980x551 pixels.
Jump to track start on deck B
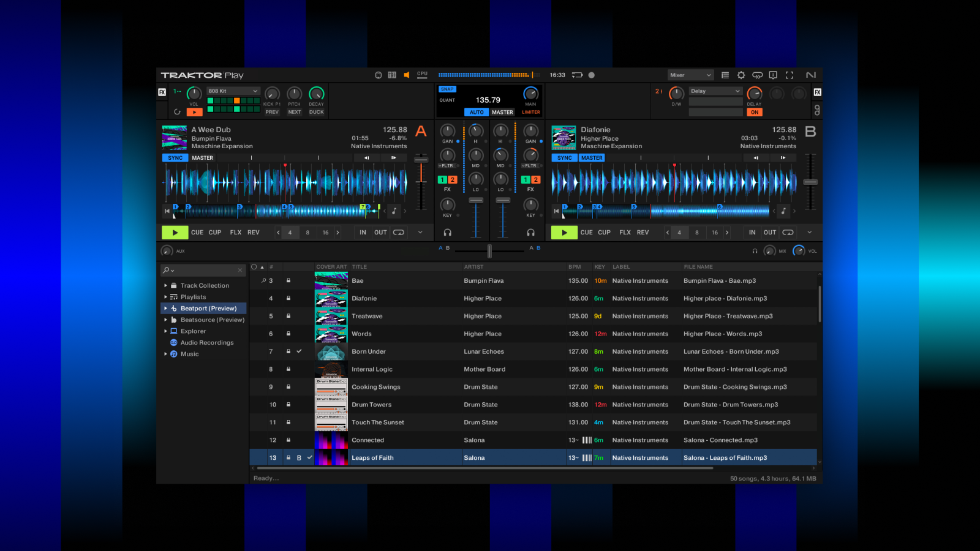pyautogui.click(x=556, y=211)
